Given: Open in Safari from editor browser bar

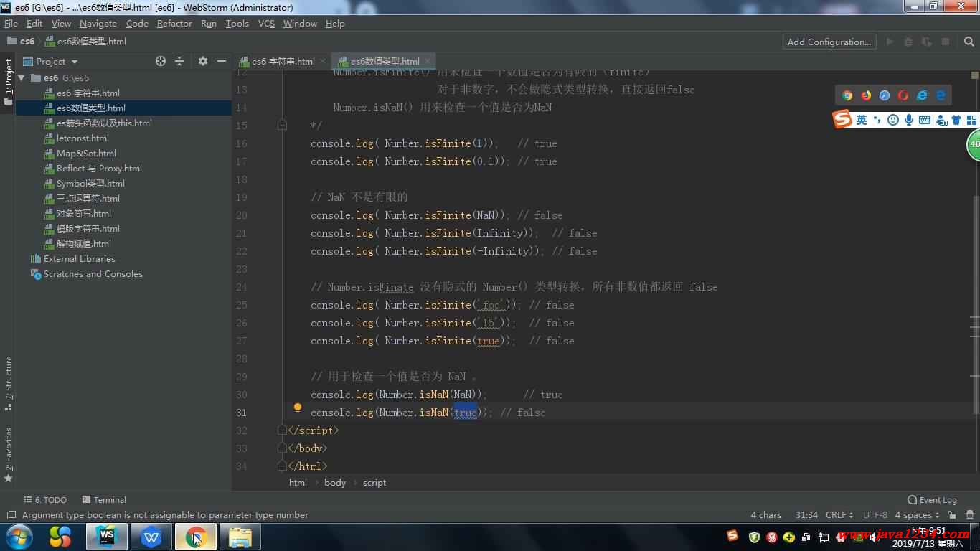Looking at the screenshot, I should pyautogui.click(x=885, y=95).
